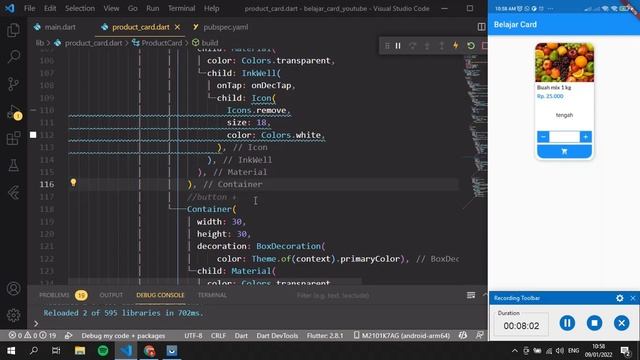Open the Run menu
Viewport: 640px width, 360px height.
[x=153, y=8]
